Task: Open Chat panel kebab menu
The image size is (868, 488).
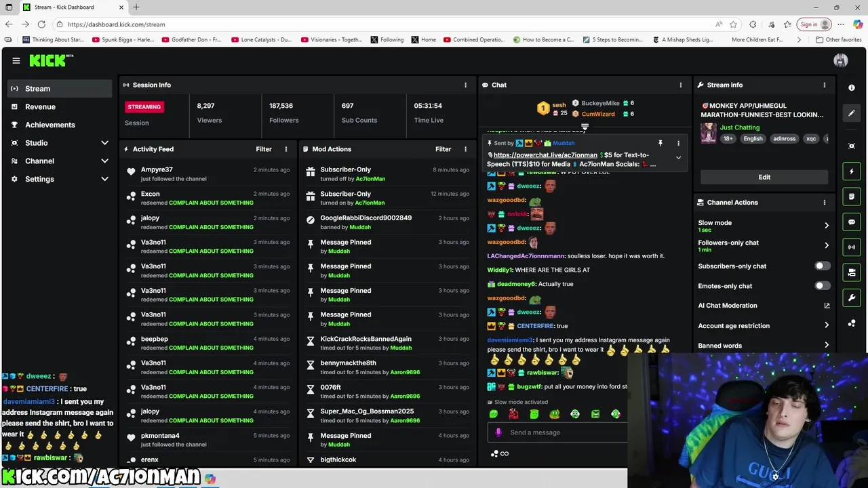Action: point(680,85)
